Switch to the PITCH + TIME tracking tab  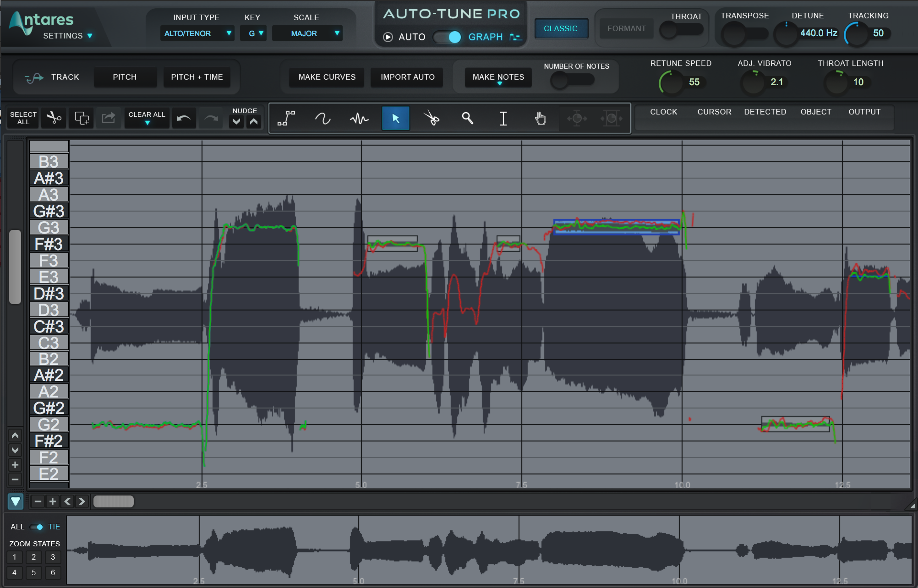pos(197,77)
